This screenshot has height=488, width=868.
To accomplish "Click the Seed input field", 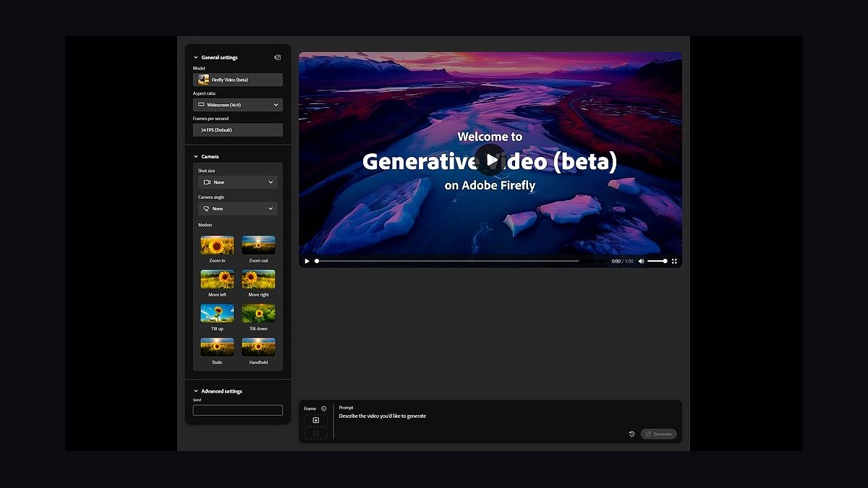I will coord(238,410).
